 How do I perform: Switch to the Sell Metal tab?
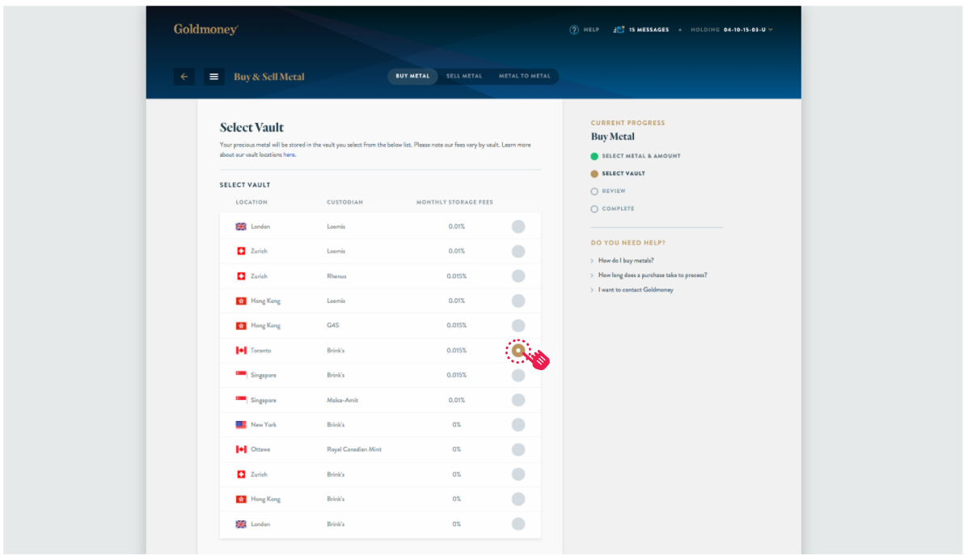[x=464, y=76]
